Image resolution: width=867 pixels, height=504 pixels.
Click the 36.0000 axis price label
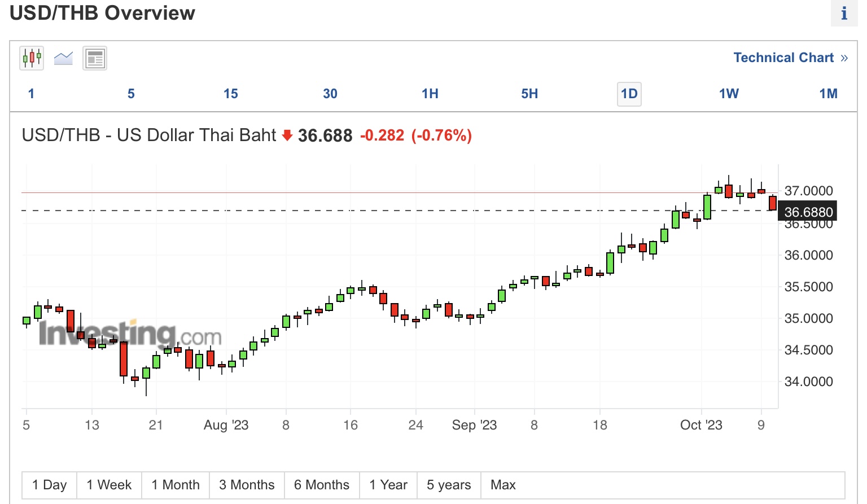click(809, 255)
